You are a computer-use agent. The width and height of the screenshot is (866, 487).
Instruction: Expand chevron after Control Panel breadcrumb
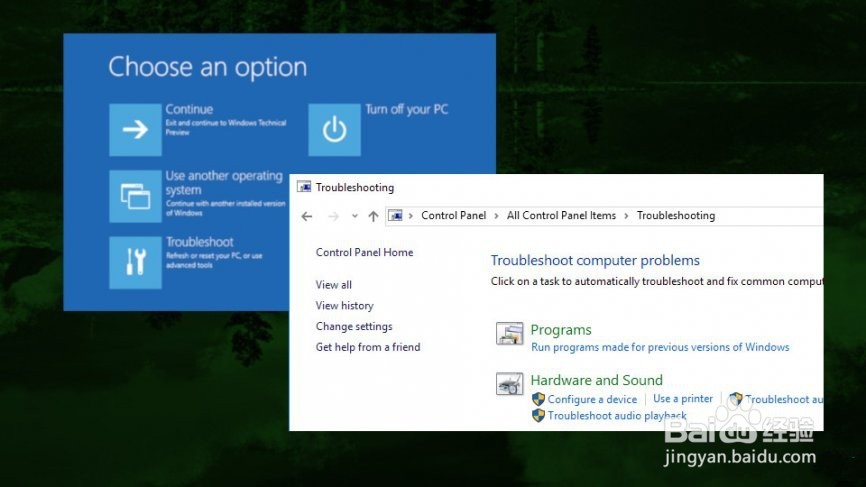pos(496,216)
